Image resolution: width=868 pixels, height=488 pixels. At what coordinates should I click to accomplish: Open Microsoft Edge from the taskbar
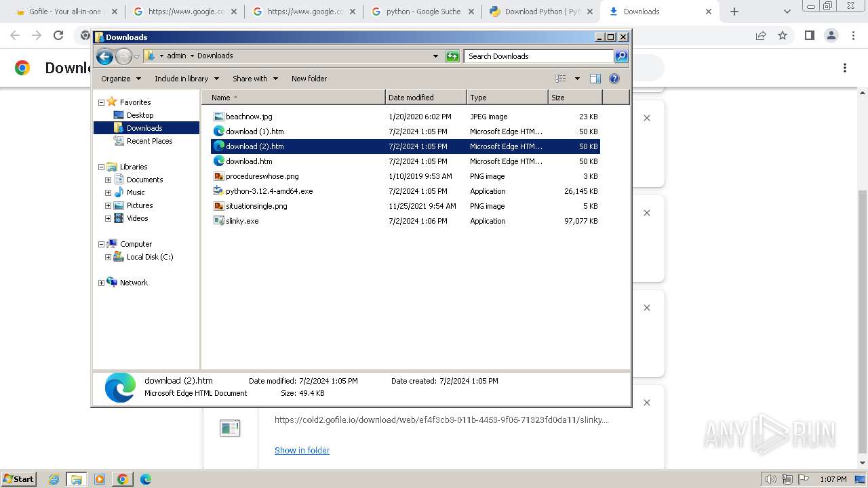click(145, 479)
